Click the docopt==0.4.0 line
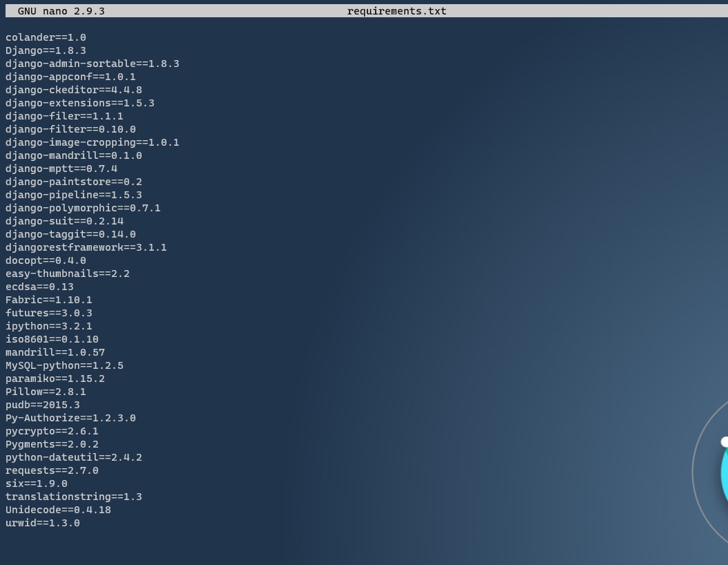 tap(46, 260)
